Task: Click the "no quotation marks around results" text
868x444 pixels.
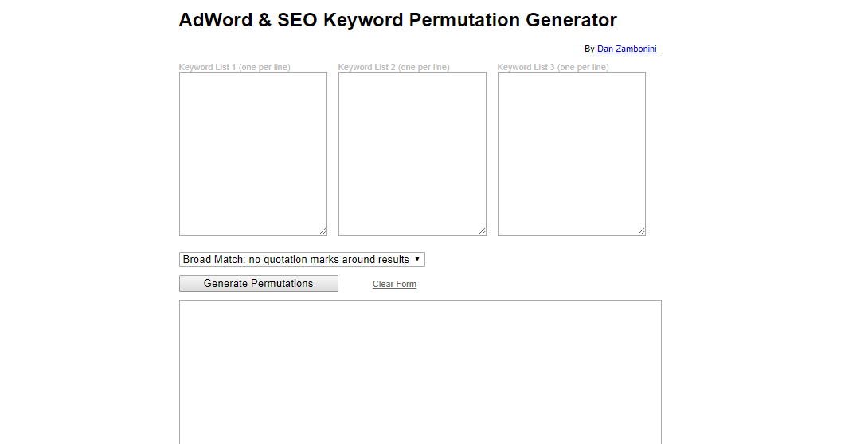Action: tap(329, 260)
